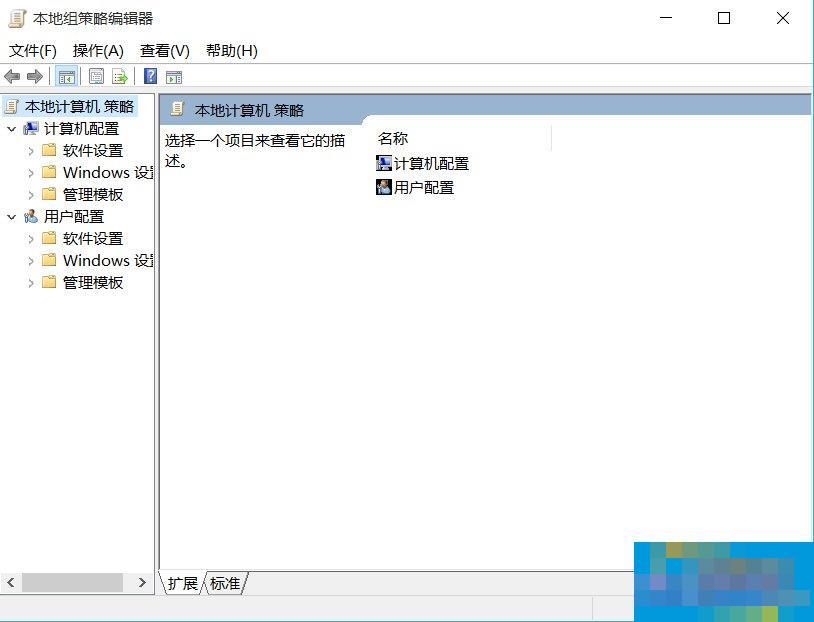This screenshot has height=622, width=814.
Task: Click the tree pane horizontal scrollbar thumb
Action: (x=72, y=583)
